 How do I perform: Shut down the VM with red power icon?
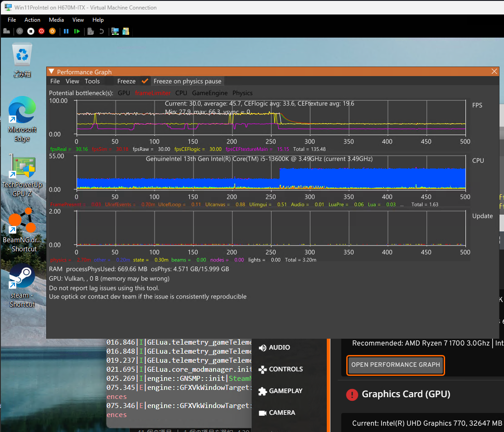(41, 31)
